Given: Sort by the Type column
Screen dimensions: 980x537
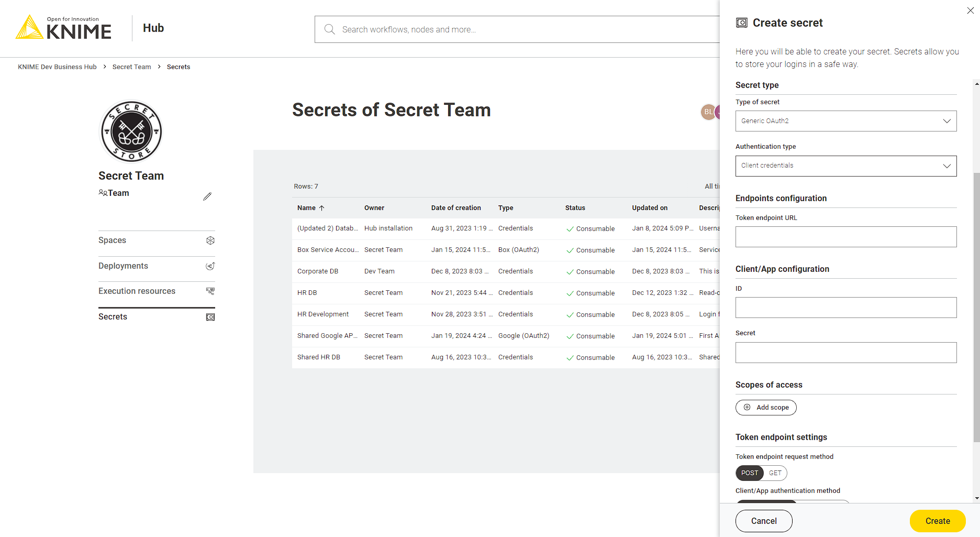Looking at the screenshot, I should [506, 208].
